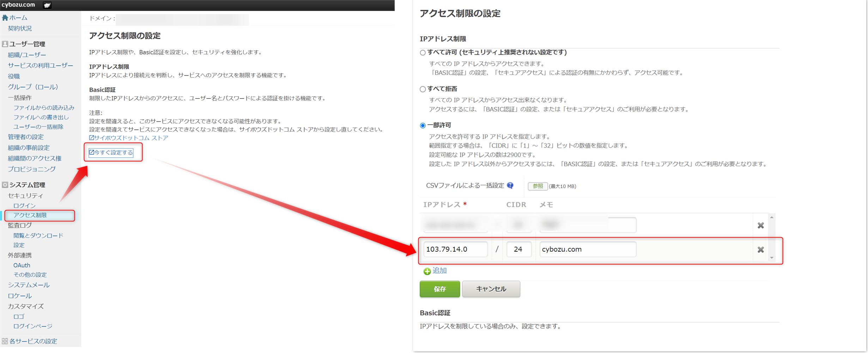Click the cybozu.com cloud logo icon

point(47,5)
